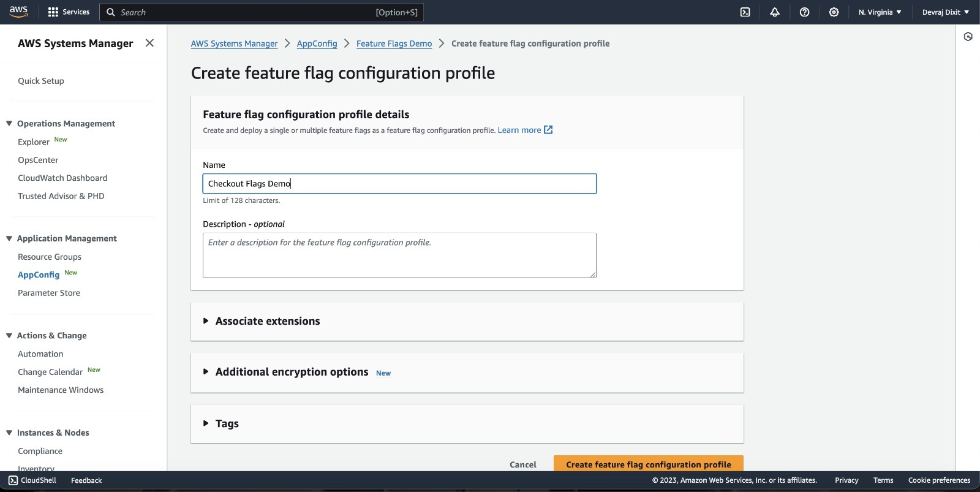The width and height of the screenshot is (980, 492).
Task: Open Resource Groups in sidebar
Action: pos(50,257)
